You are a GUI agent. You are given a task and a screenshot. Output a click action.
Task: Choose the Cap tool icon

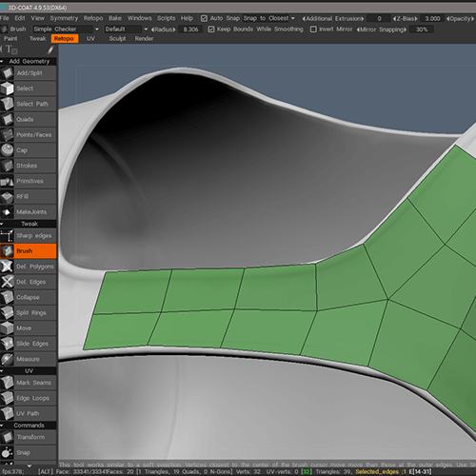coord(7,150)
